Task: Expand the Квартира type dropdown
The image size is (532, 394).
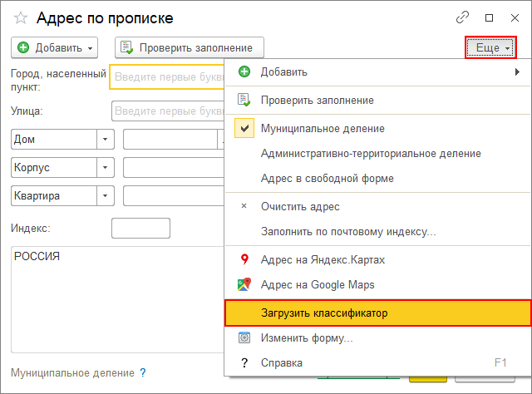Action: (106, 195)
